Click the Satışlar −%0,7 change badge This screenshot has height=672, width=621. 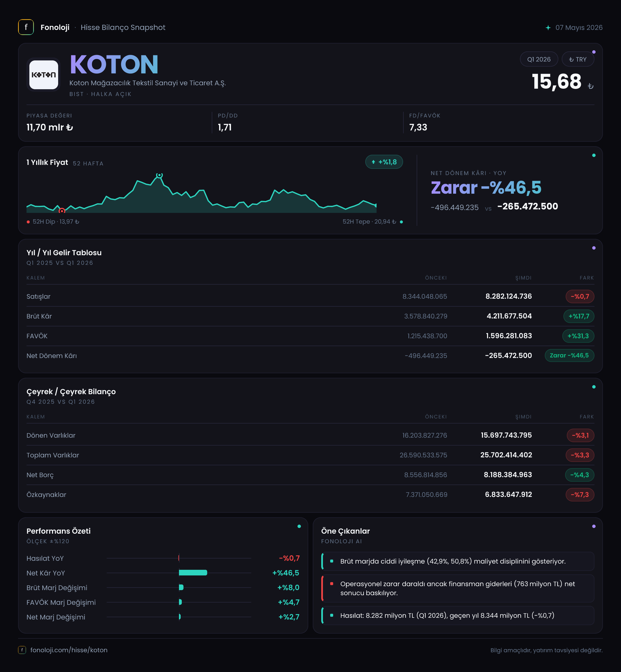pos(580,296)
